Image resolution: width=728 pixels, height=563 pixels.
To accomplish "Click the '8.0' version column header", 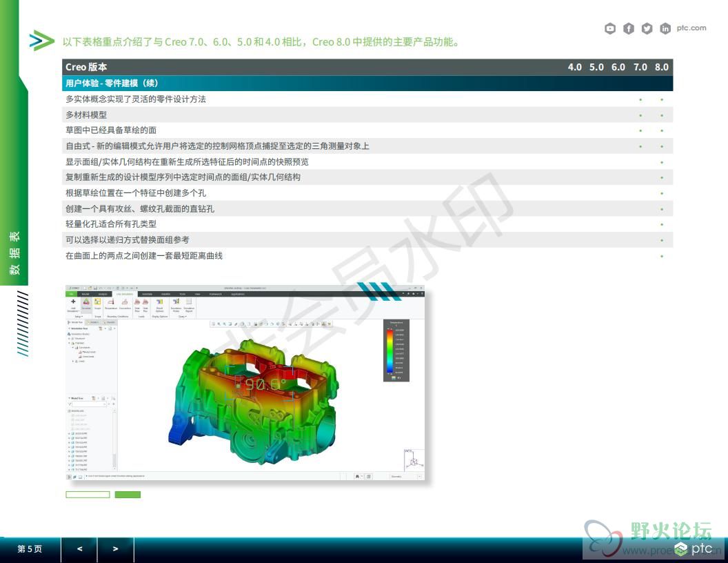I will click(x=662, y=67).
